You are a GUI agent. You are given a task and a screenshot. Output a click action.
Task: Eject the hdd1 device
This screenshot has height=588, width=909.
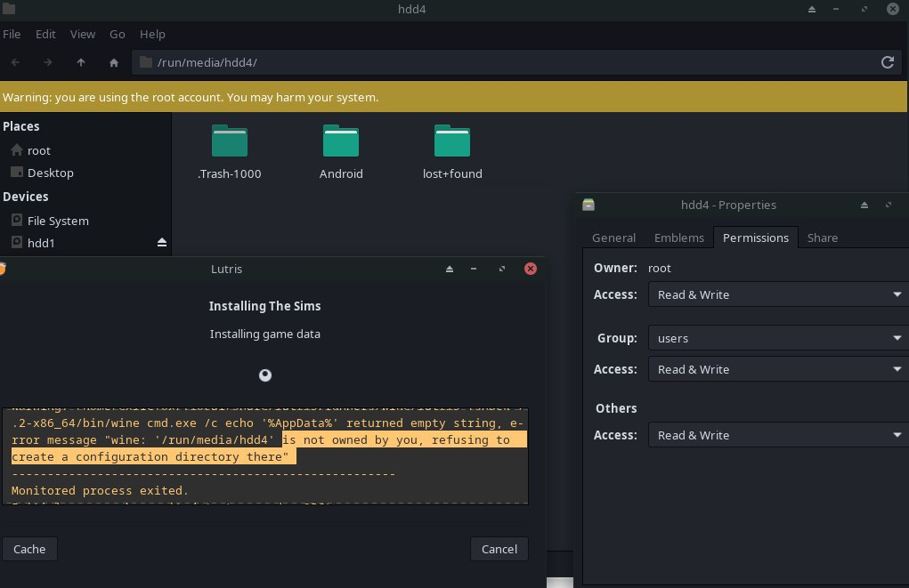click(x=161, y=241)
